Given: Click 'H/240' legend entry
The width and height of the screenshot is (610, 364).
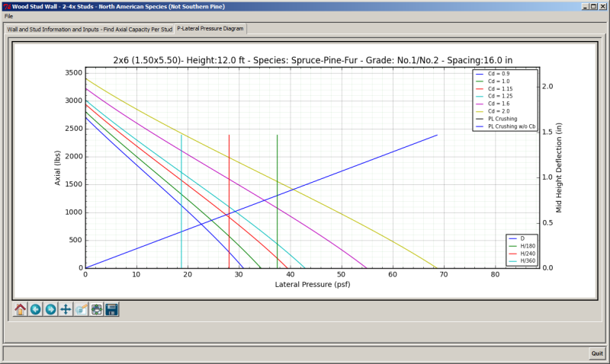Looking at the screenshot, I should click(522, 254).
